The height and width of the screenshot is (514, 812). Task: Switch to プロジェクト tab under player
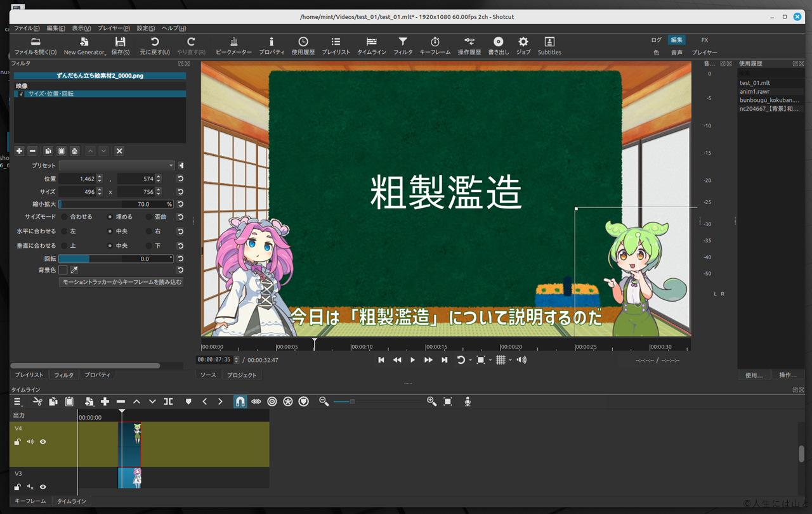242,375
